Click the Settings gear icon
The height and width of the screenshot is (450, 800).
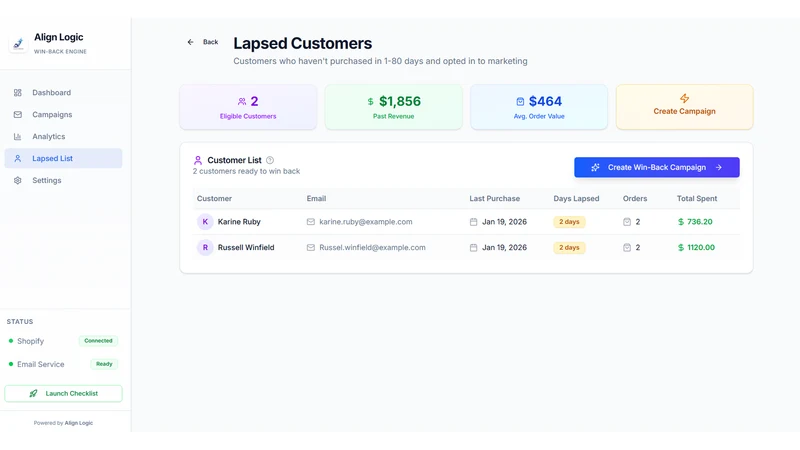coord(18,181)
